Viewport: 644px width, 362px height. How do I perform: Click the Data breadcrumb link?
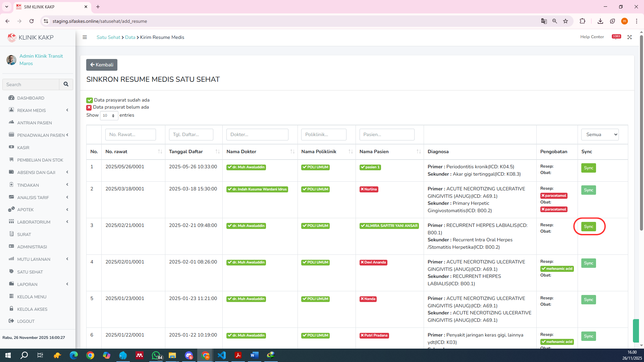130,37
